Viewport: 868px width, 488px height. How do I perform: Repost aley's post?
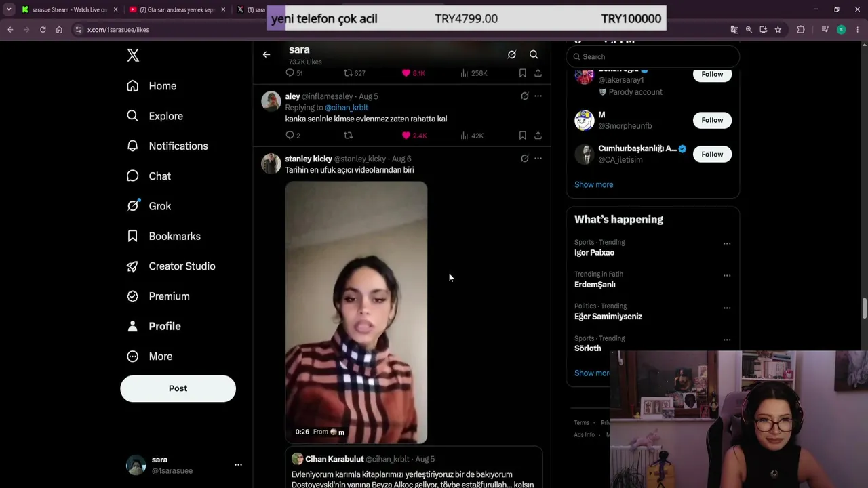[348, 136]
